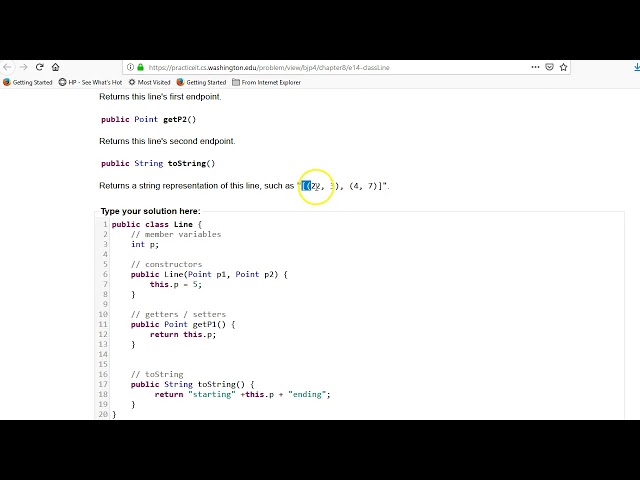Screen dimensions: 640x480
Task: Click "public Point getP2()" method signature
Action: click(x=149, y=119)
